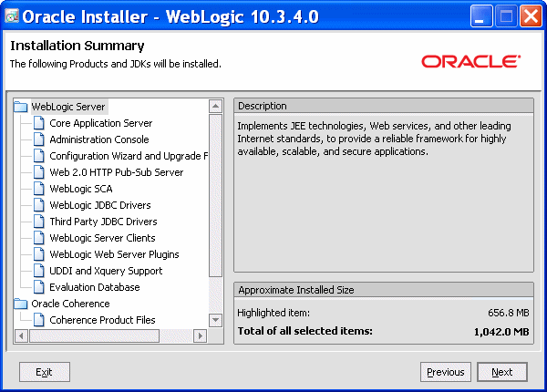Select WebLogic Web Server Plugins
This screenshot has height=392, width=547.
point(115,254)
